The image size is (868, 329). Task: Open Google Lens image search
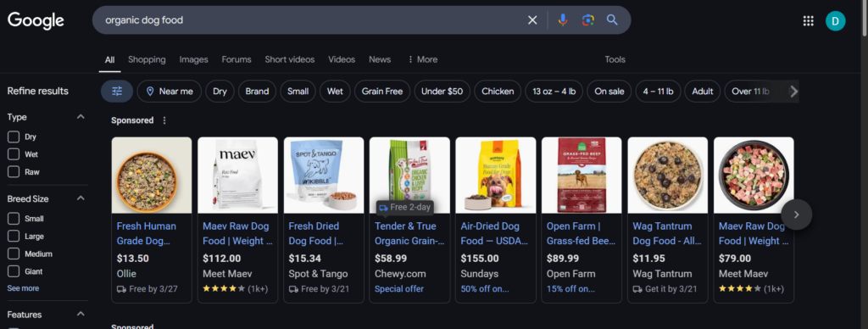click(588, 20)
